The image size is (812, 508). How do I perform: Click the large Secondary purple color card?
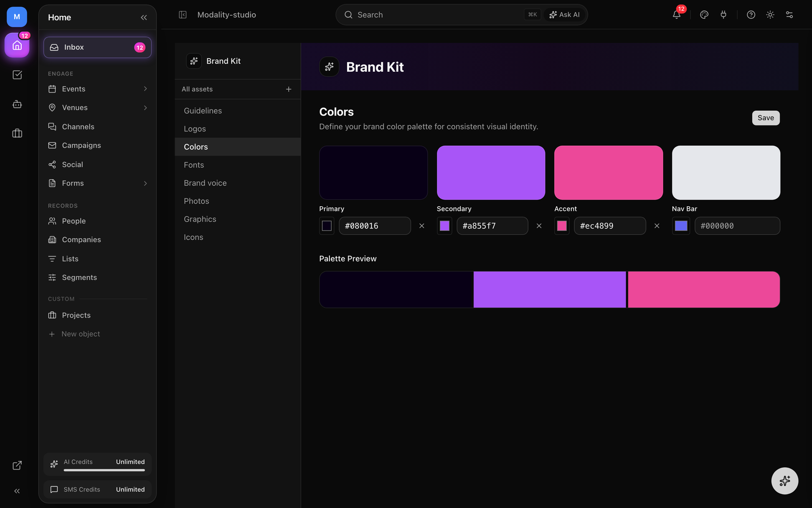491,173
